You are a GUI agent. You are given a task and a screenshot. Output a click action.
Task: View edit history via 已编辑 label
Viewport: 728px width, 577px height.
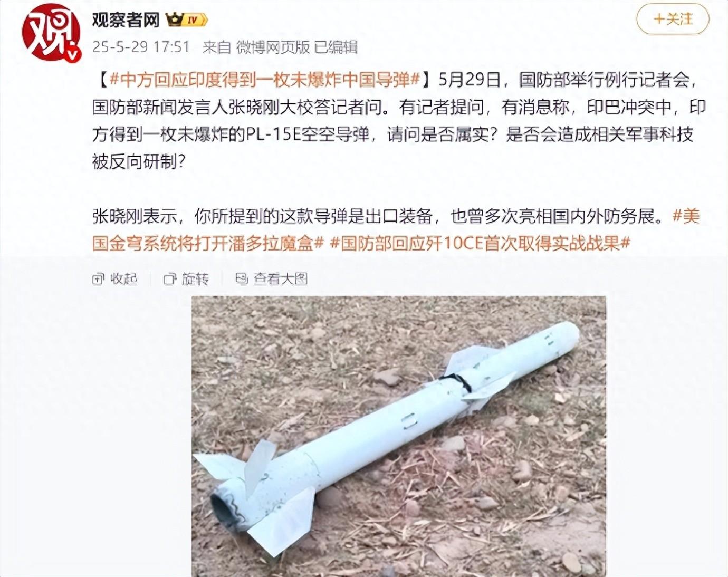(x=336, y=47)
